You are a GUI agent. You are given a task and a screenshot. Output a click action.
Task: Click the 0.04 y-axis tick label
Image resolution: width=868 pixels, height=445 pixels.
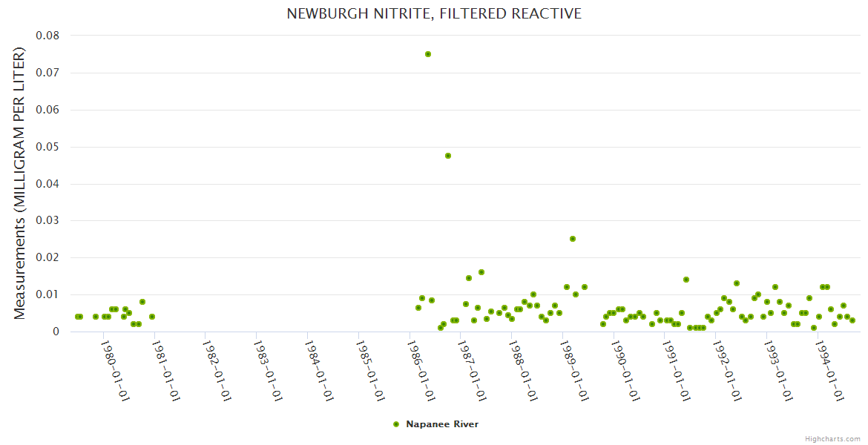click(x=47, y=183)
